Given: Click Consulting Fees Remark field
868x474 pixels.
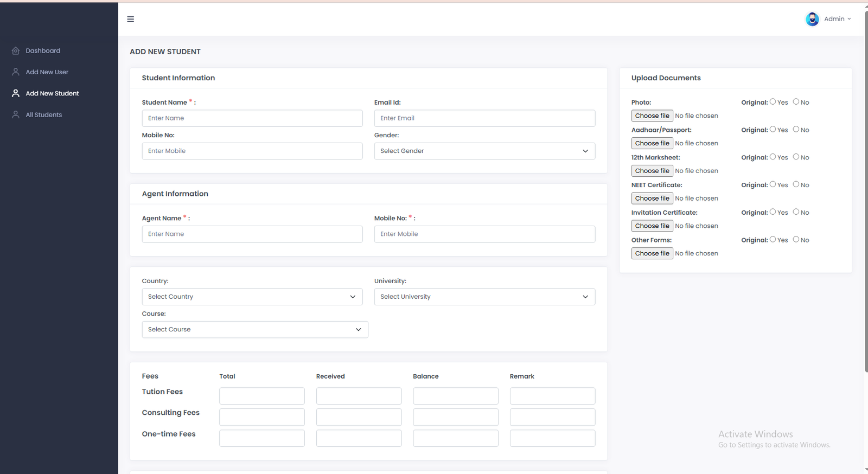Looking at the screenshot, I should tap(552, 417).
